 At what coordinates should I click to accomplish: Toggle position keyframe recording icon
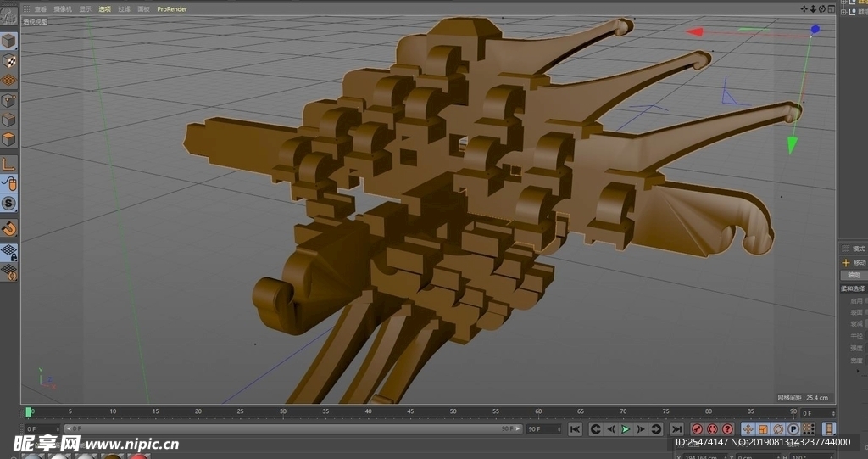[x=748, y=429]
